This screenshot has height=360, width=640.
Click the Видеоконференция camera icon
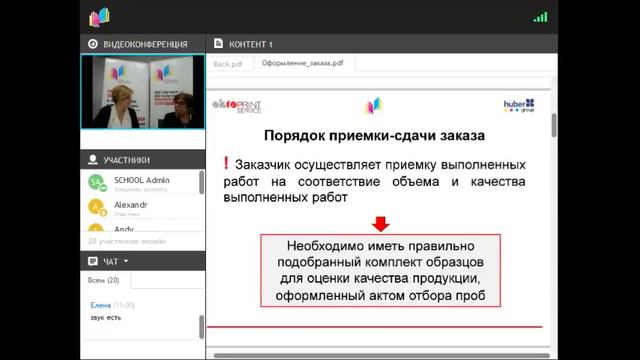93,44
